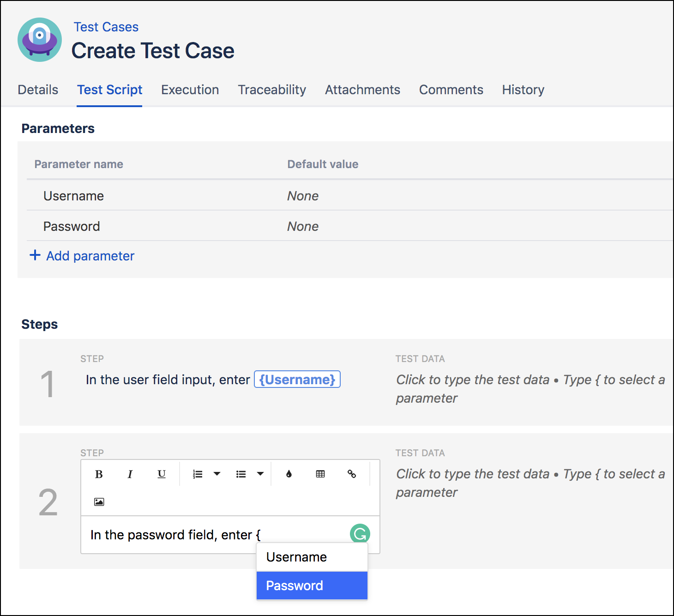Click the Grammarly icon in the editor
This screenshot has width=674, height=616.
(360, 533)
